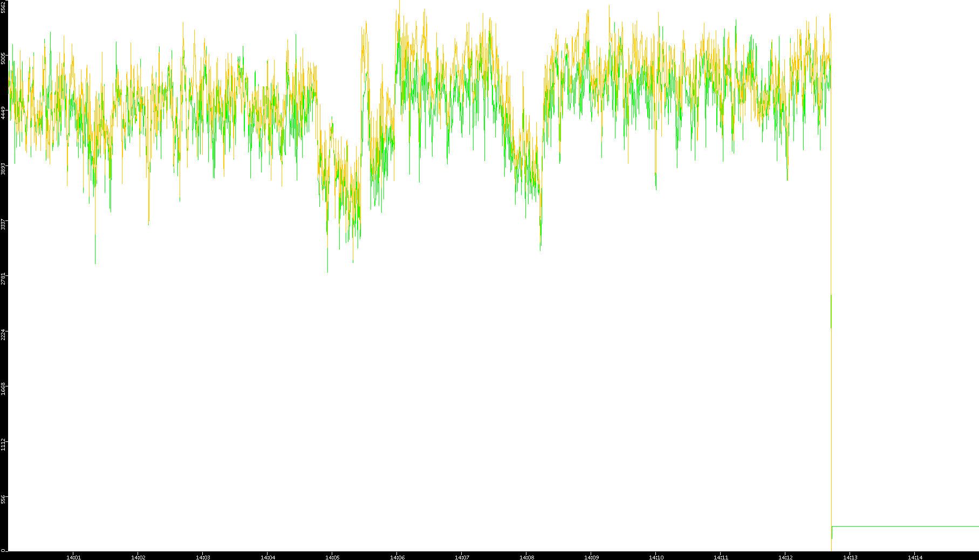The height and width of the screenshot is (560, 979).
Task: Select the 14:05 time axis tick
Action: pos(332,557)
